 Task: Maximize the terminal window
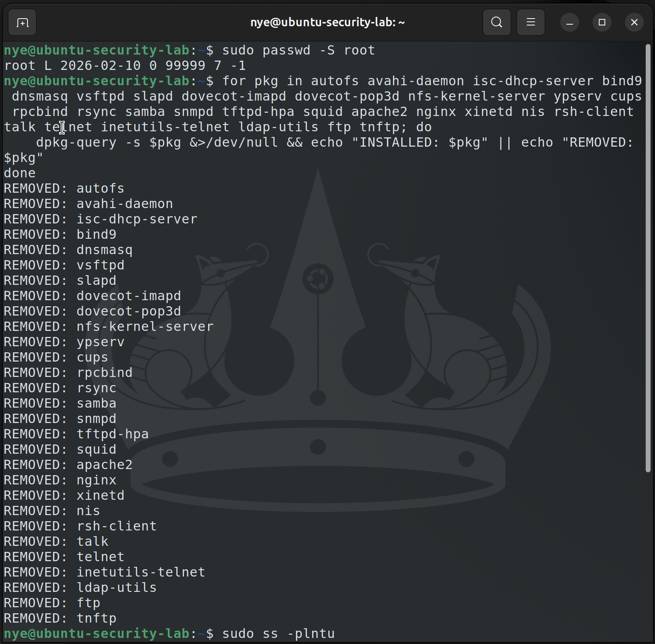point(602,23)
